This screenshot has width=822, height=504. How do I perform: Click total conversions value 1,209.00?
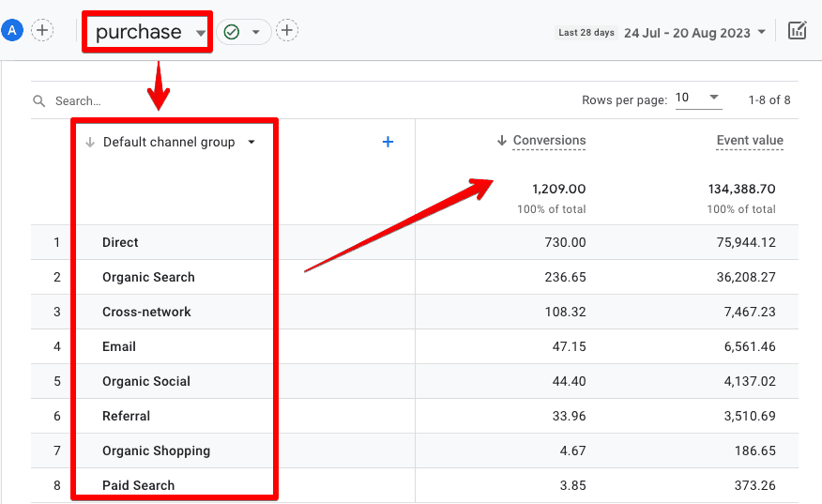pos(559,189)
